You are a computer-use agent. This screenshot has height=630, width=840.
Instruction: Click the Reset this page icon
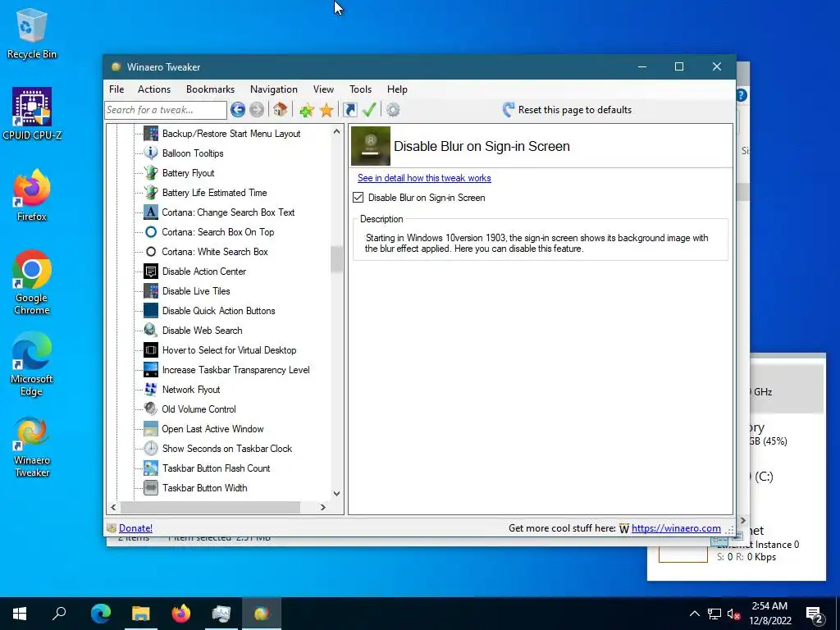point(509,110)
